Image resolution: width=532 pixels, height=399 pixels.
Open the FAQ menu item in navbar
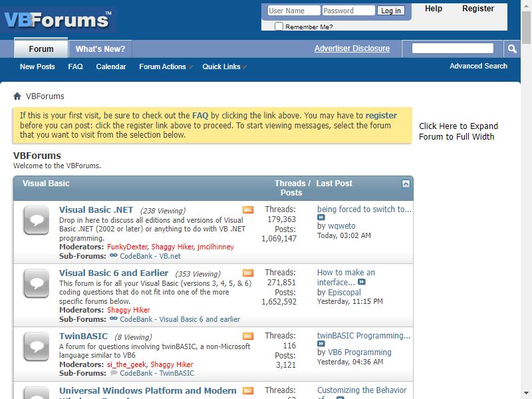(75, 67)
